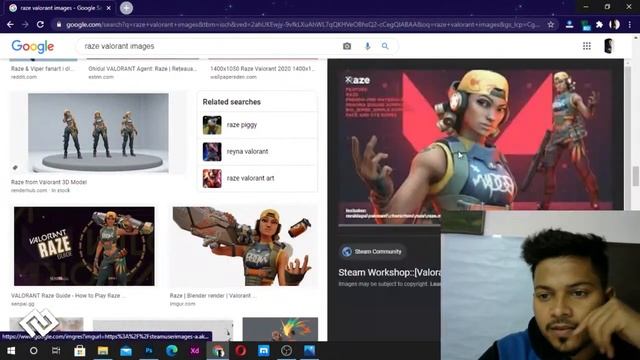
Task: Open the VALORANT Raze Guide thumbnail
Action: [84, 246]
